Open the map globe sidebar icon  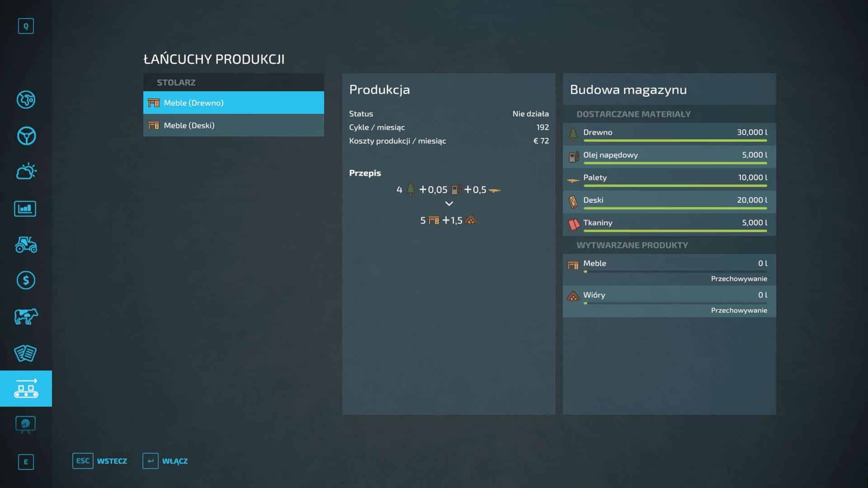point(26,100)
